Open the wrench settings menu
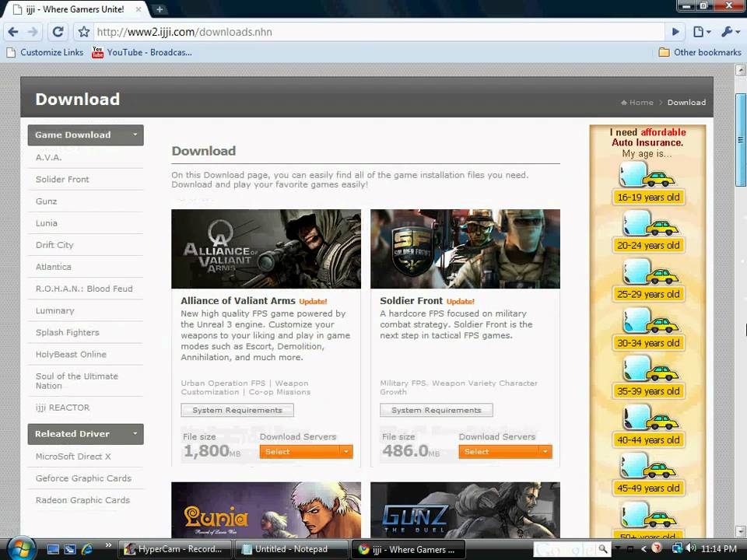Image resolution: width=747 pixels, height=560 pixels. point(731,32)
